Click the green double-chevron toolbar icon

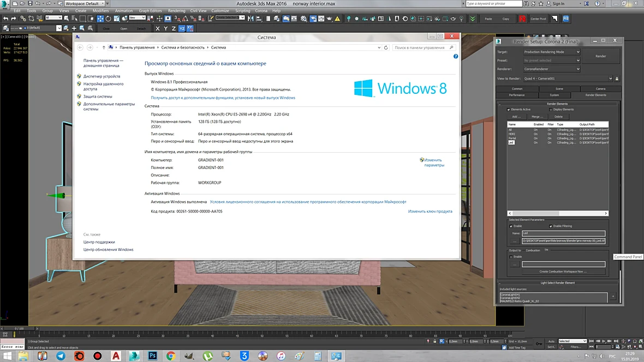(x=473, y=19)
